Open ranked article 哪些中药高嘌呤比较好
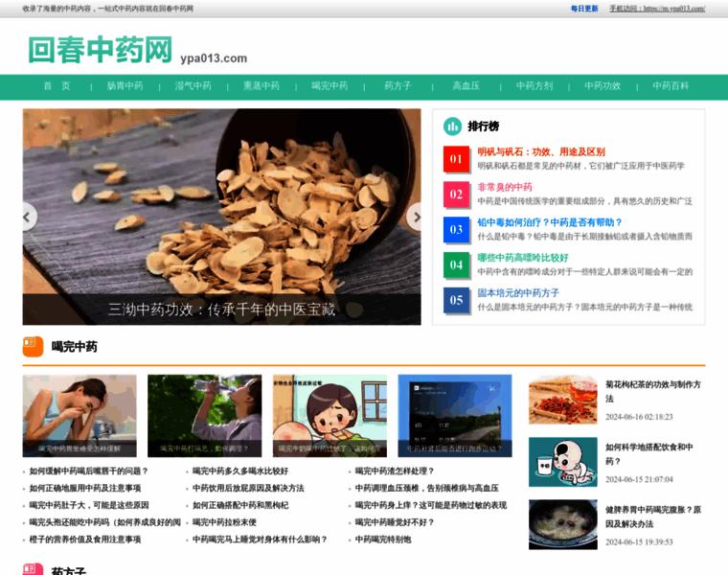The image size is (728, 575). point(523,258)
